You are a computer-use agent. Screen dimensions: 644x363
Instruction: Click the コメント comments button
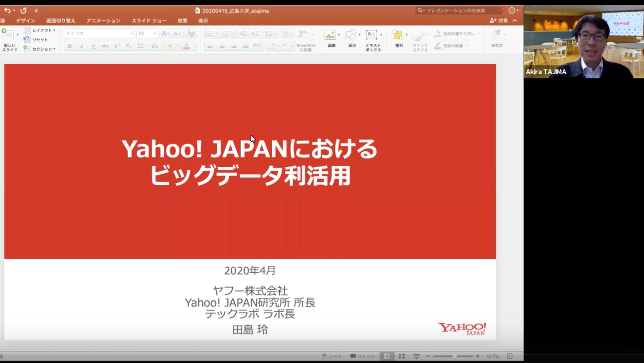(x=363, y=356)
